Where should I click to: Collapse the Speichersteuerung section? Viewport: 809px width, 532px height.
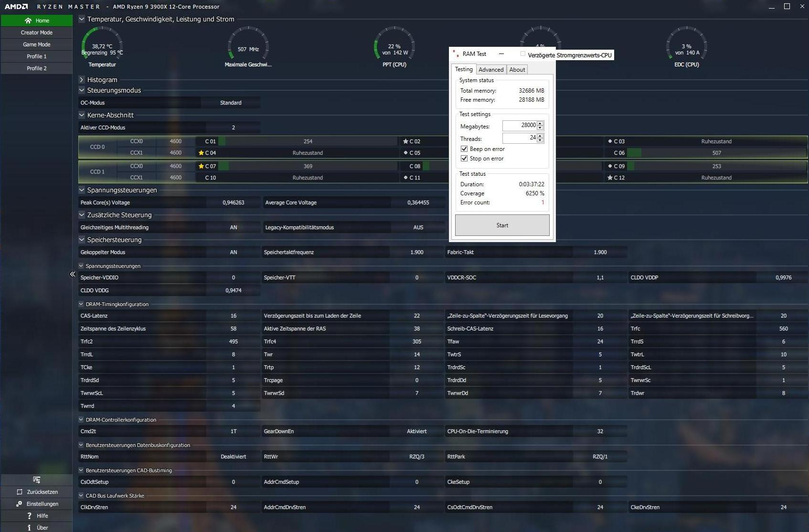(x=82, y=240)
